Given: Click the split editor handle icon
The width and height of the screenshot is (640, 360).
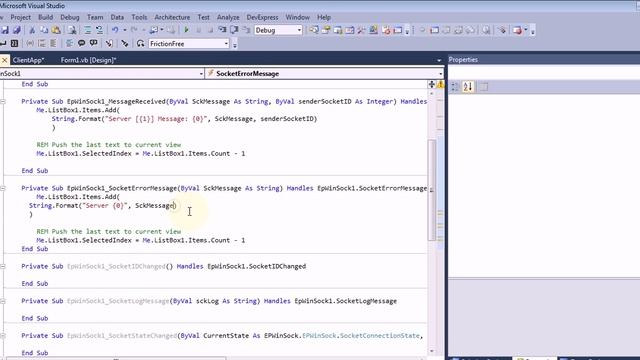Looking at the screenshot, I should pos(431,84).
